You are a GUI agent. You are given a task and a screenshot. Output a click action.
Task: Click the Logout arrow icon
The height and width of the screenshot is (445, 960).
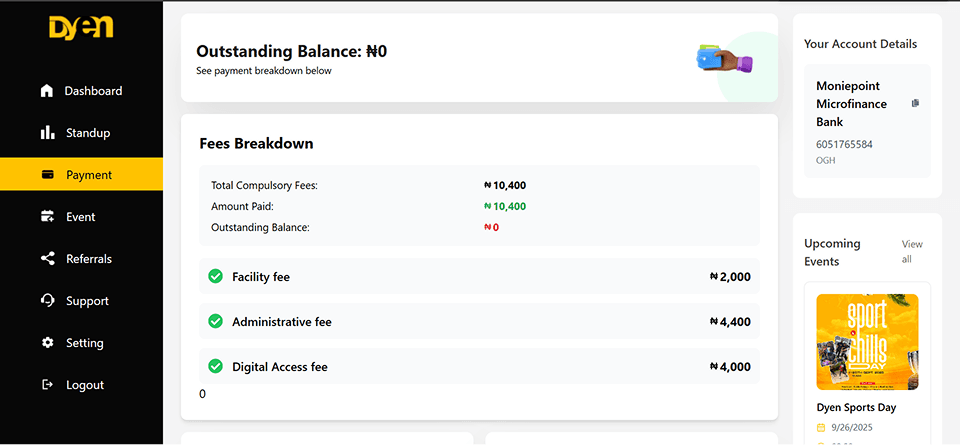pos(47,385)
